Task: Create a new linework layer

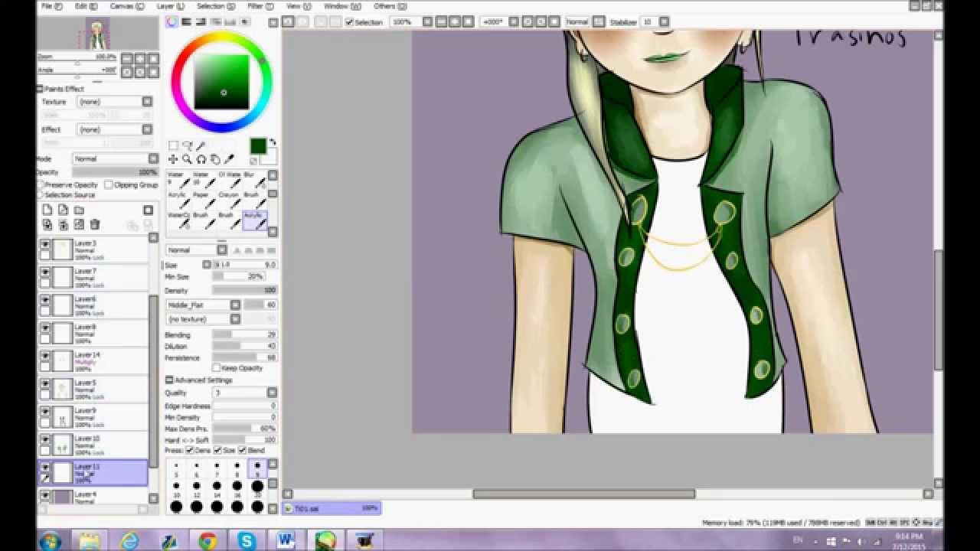Action: pos(63,210)
